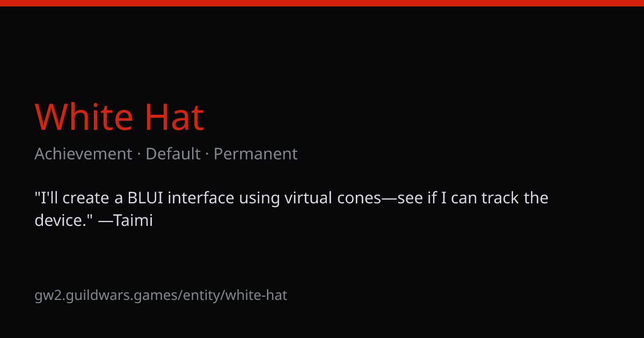Select the Achievement label in subtitle
The width and height of the screenshot is (644, 338).
[x=83, y=154]
